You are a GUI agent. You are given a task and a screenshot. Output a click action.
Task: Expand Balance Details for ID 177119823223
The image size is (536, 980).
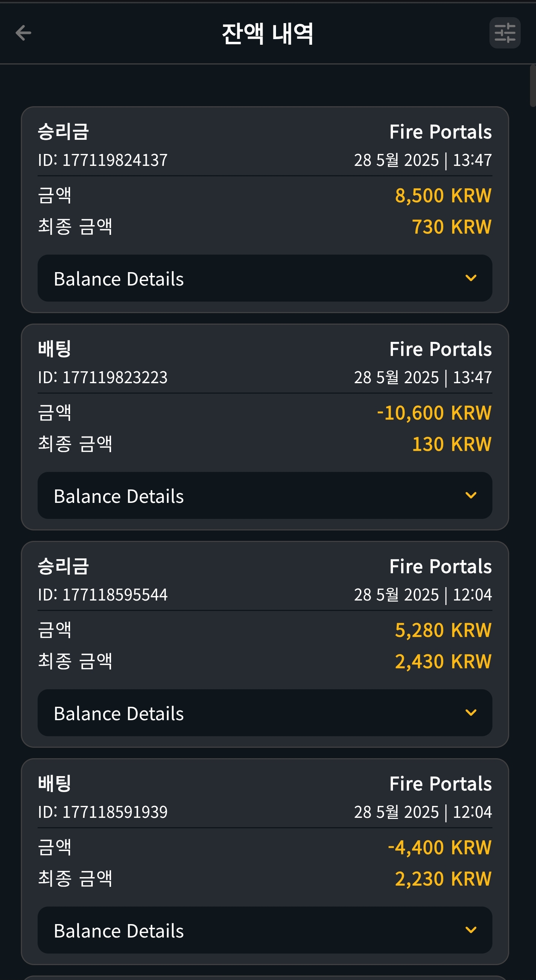pyautogui.click(x=265, y=495)
